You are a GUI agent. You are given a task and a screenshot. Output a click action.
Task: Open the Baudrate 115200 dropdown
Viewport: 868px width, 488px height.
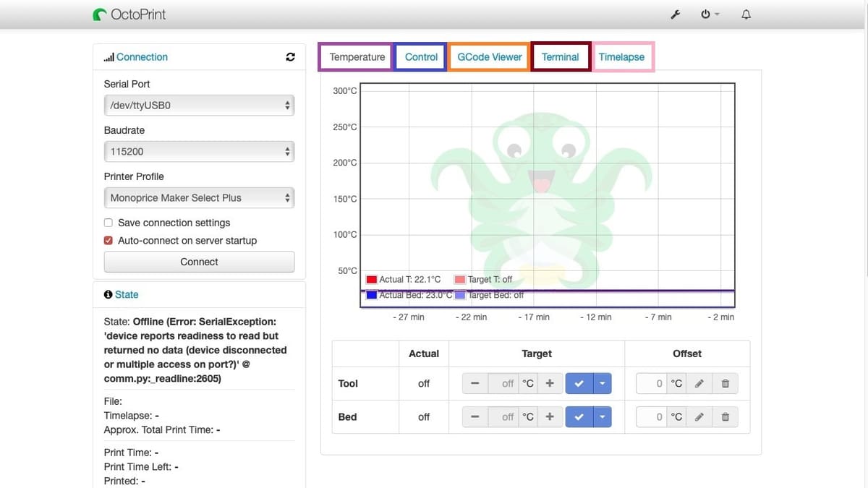coord(199,152)
